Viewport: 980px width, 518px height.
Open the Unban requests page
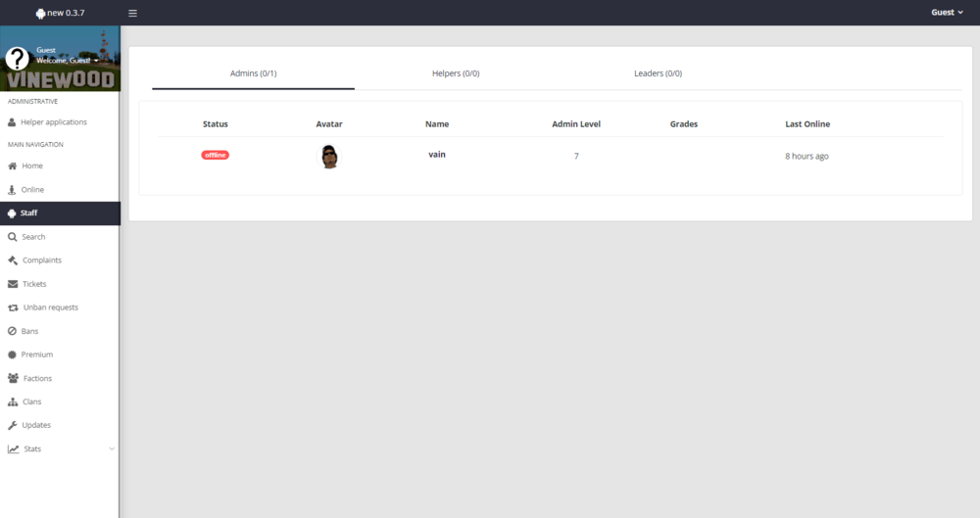[51, 307]
